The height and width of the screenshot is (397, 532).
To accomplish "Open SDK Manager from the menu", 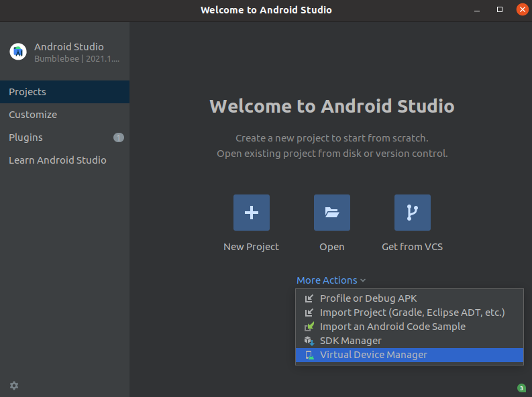I will tap(409, 341).
